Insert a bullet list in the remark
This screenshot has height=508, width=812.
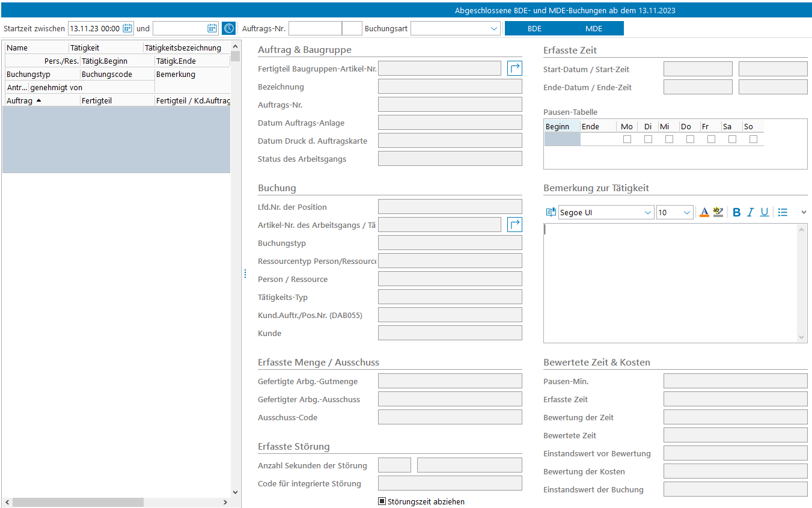point(783,212)
